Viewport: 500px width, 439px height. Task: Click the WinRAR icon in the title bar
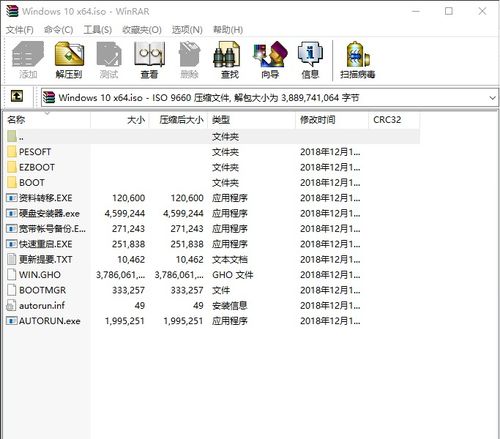pos(12,11)
